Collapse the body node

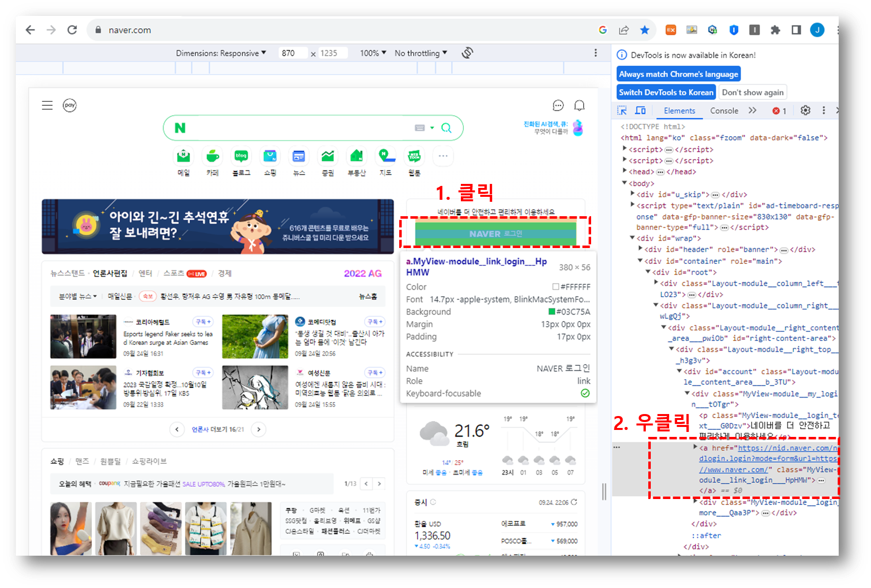625,183
